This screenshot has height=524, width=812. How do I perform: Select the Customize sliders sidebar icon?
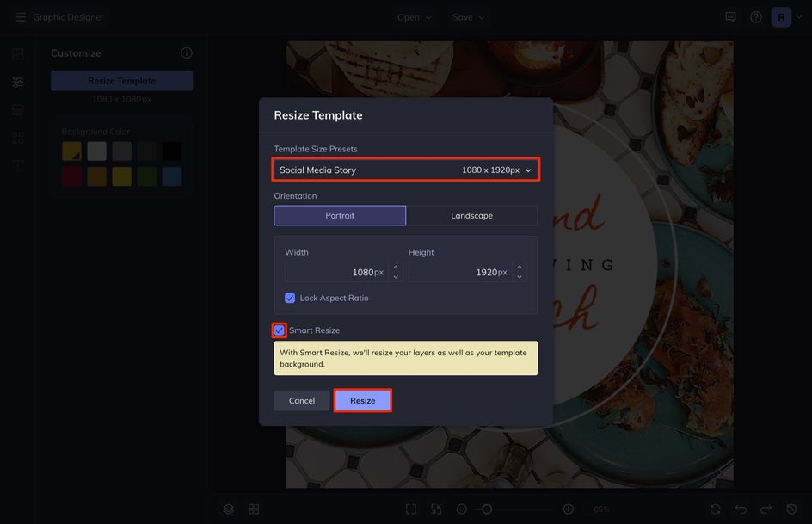click(x=18, y=82)
